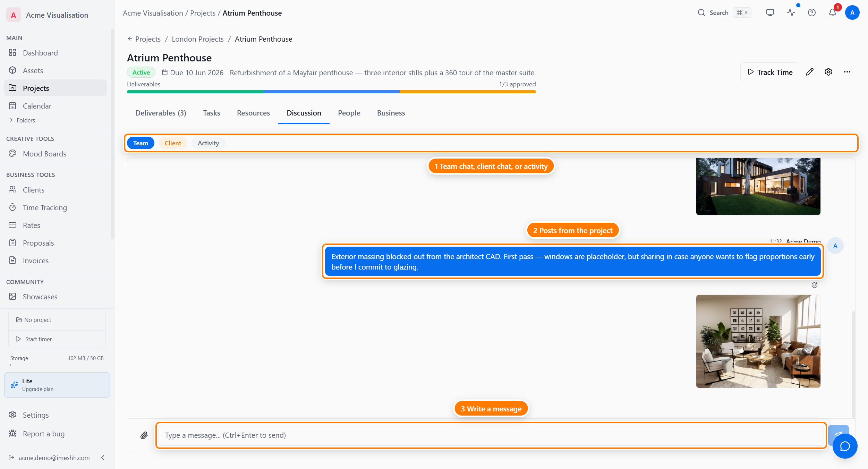The width and height of the screenshot is (868, 469).
Task: Open London Projects breadcrumb link
Action: [198, 39]
